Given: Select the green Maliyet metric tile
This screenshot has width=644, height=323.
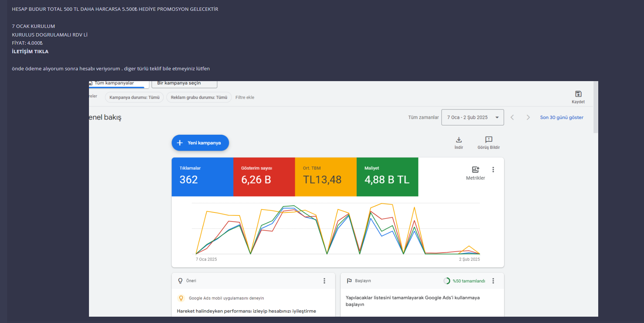Looking at the screenshot, I should tap(388, 177).
